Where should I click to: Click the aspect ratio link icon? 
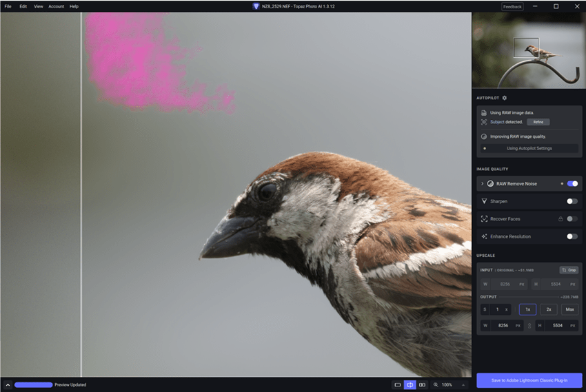tap(529, 325)
